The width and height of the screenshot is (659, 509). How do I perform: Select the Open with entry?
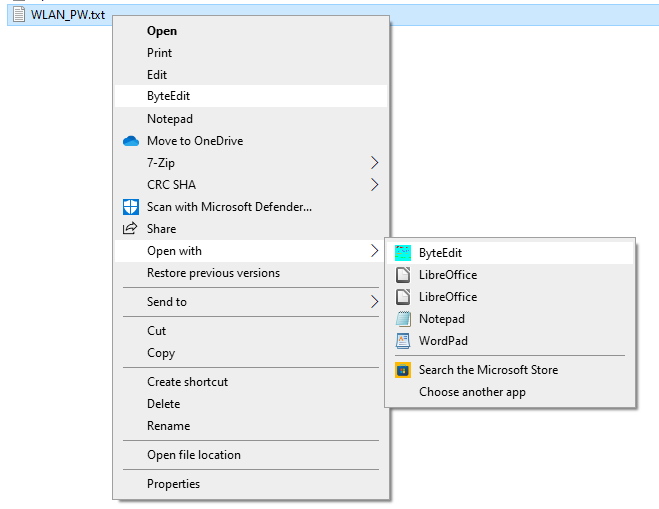[251, 251]
